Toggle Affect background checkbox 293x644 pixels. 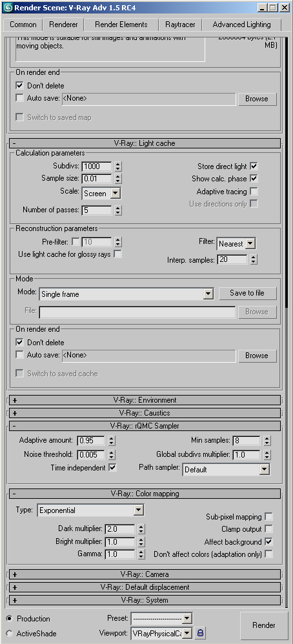coord(268,542)
